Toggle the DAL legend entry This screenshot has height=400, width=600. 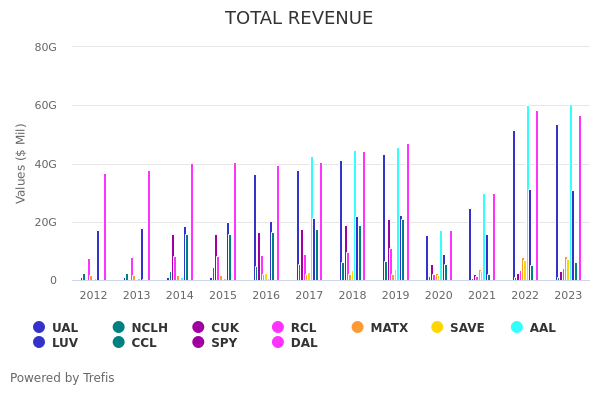point(303,342)
